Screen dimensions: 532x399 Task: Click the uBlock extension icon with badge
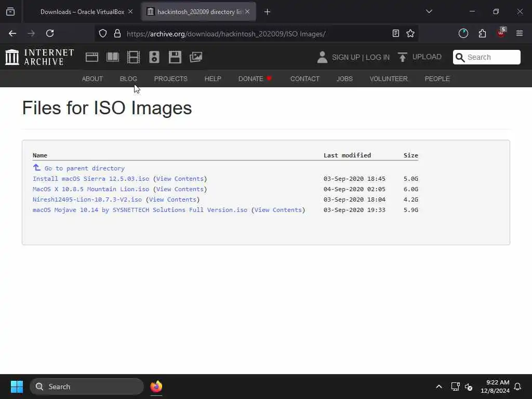coord(501,33)
